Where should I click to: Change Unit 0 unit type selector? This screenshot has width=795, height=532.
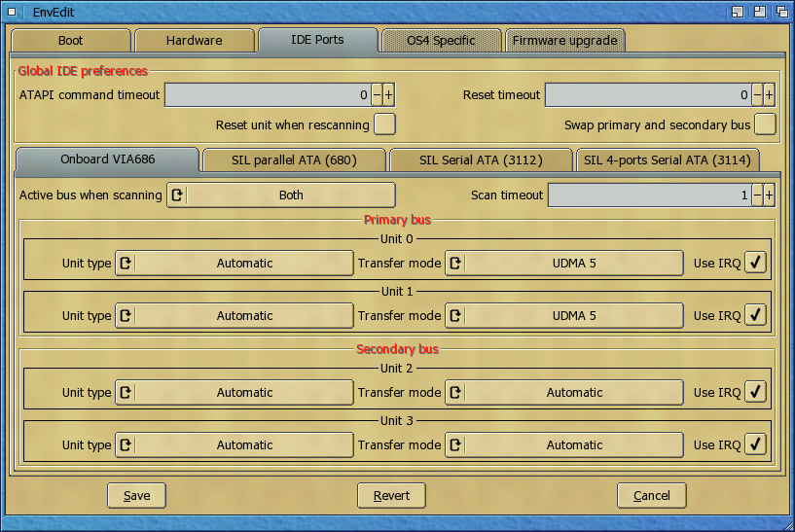tap(235, 263)
